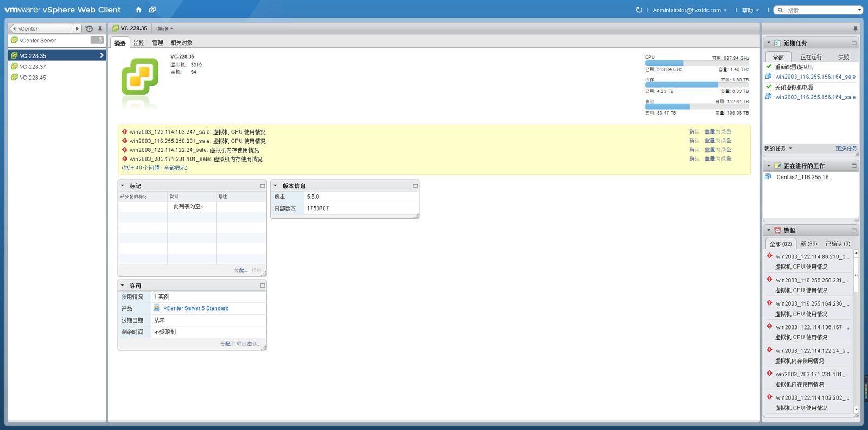
Task: Click the VM icon beside the first win2003_116.255.156.164_sale task
Action: pos(769,76)
